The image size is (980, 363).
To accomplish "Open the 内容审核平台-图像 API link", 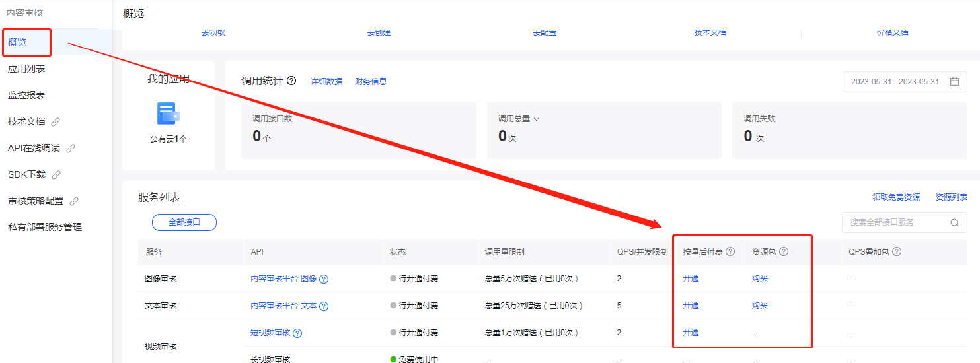I will click(283, 279).
